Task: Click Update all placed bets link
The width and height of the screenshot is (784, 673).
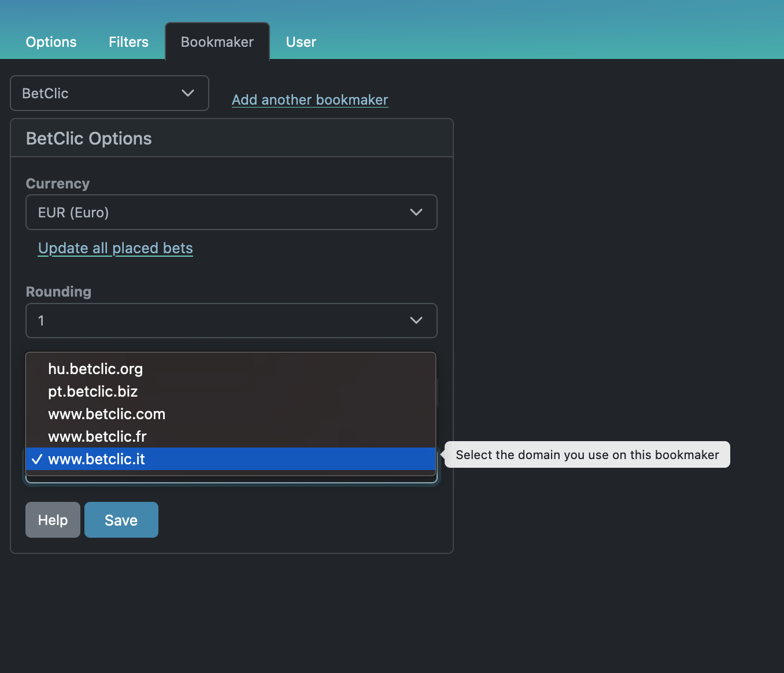Action: 116,248
